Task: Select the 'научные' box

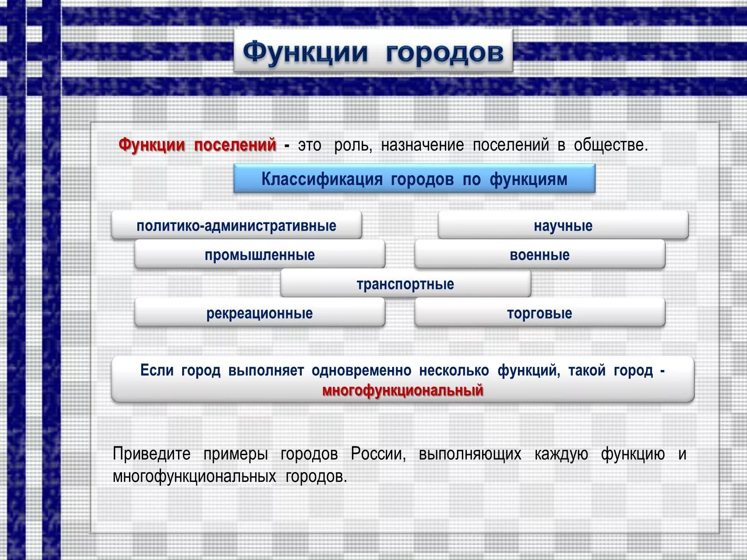Action: tap(563, 225)
